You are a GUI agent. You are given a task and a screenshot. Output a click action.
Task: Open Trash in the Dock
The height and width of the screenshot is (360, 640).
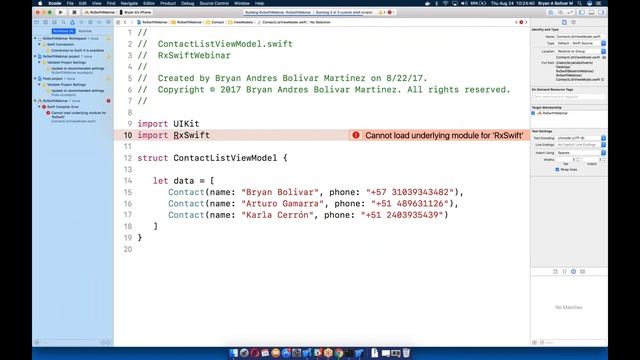(x=406, y=353)
